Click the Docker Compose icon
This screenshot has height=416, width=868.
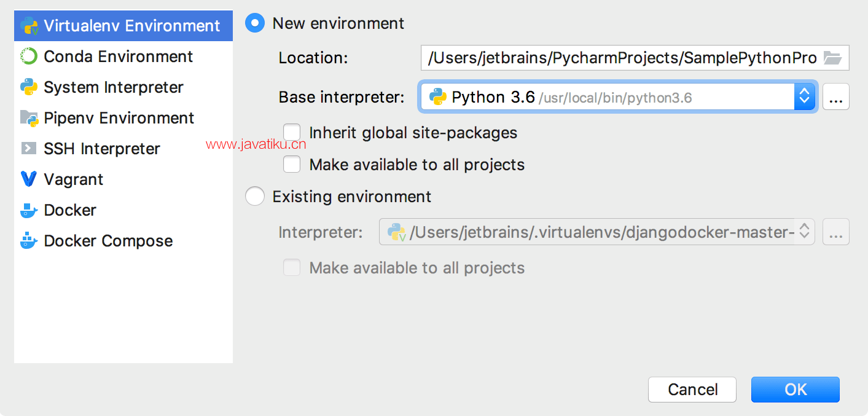(29, 241)
